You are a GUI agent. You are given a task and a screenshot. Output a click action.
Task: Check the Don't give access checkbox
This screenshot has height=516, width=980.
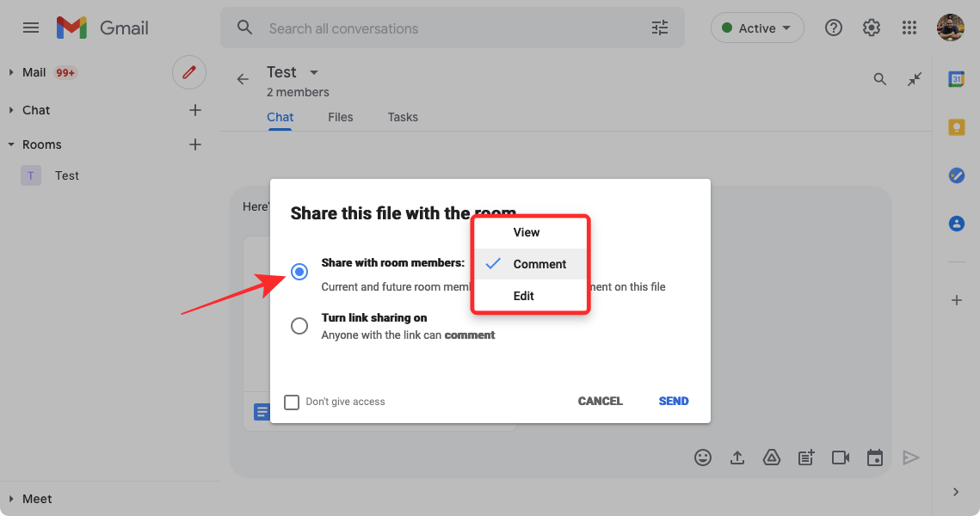coord(292,402)
